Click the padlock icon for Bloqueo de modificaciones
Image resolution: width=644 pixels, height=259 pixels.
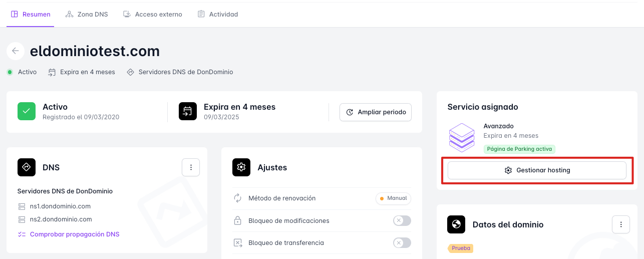(238, 221)
